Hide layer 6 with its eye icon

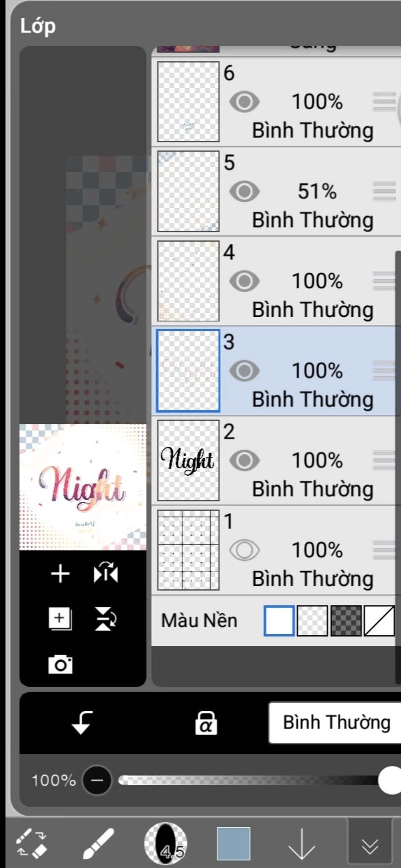[244, 102]
